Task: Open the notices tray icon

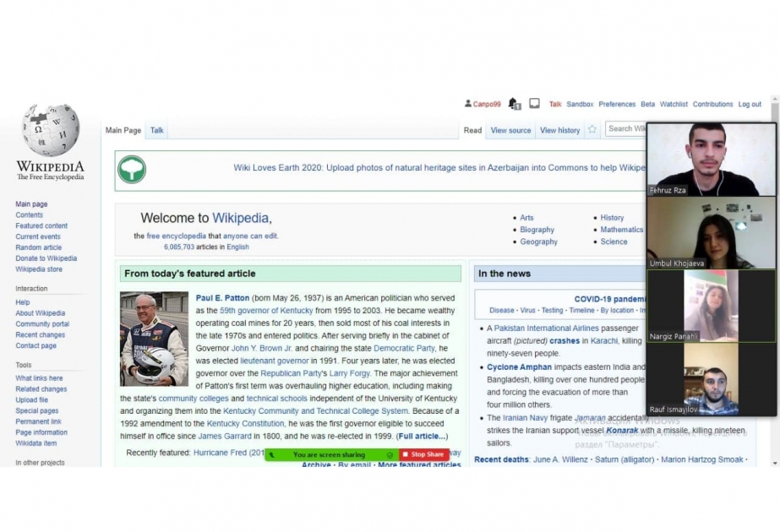Action: (x=534, y=103)
